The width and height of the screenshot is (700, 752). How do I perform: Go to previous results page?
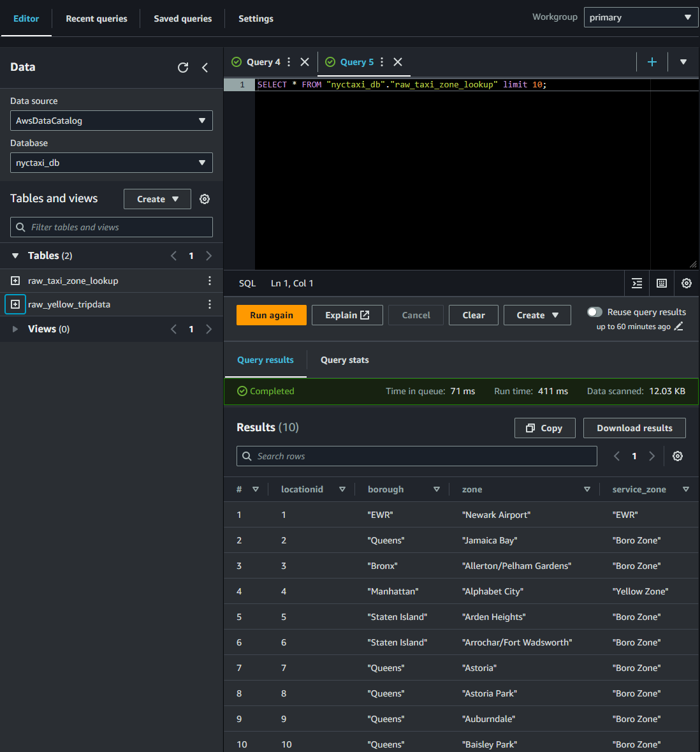[616, 456]
